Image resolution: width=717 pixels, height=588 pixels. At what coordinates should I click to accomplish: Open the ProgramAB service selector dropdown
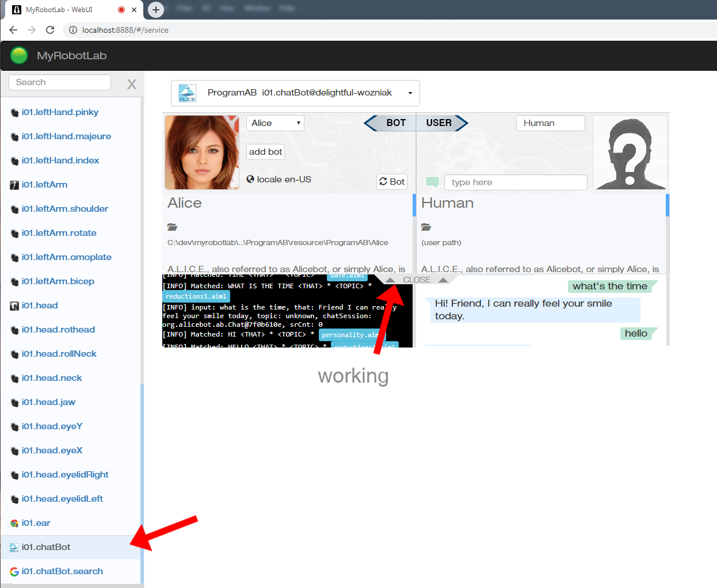pyautogui.click(x=295, y=93)
